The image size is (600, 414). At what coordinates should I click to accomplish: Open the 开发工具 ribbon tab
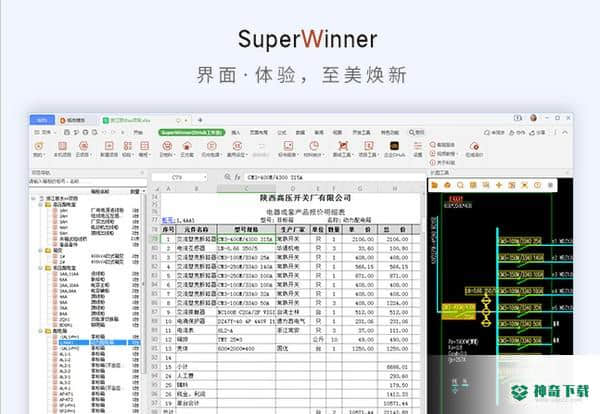point(361,132)
